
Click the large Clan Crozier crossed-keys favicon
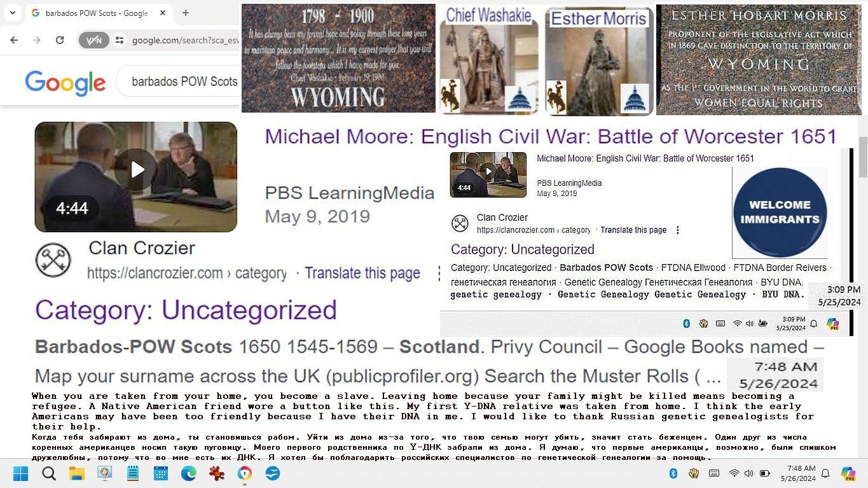pos(53,260)
